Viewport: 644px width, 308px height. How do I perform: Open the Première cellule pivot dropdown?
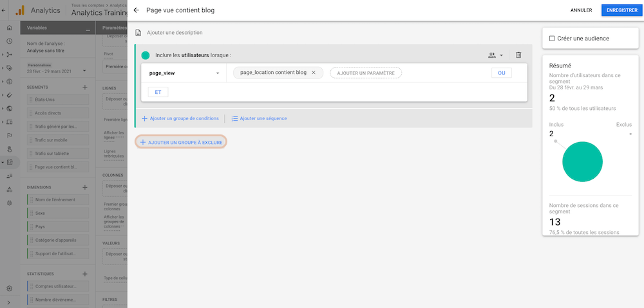point(115,66)
